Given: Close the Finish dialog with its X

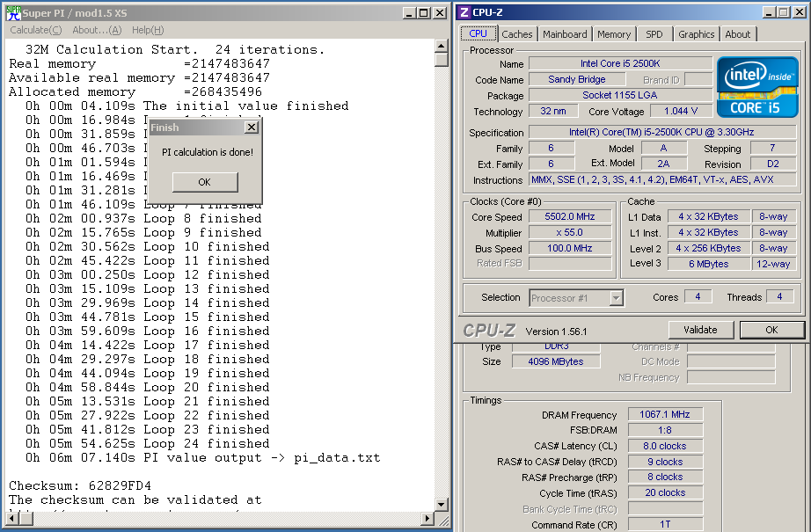Looking at the screenshot, I should 252,128.
